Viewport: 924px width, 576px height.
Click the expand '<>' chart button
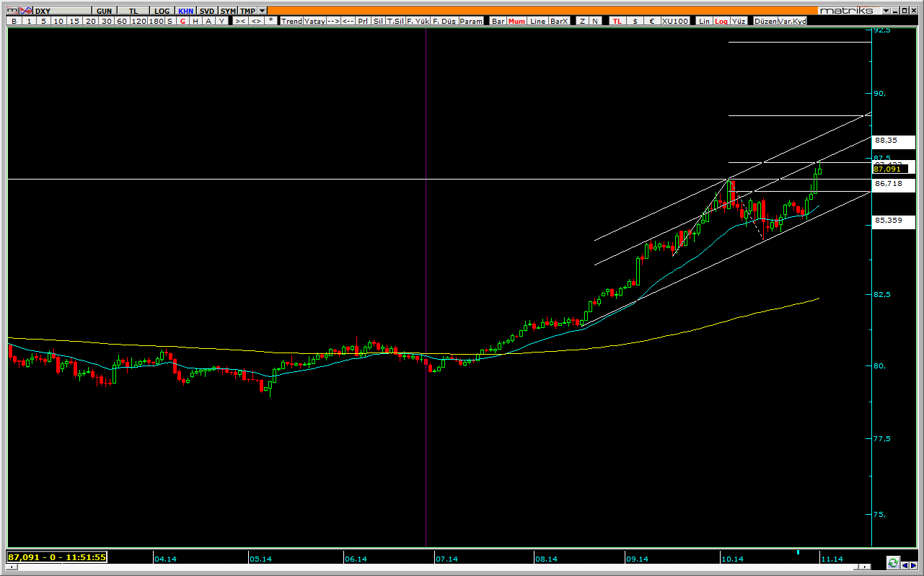click(256, 21)
